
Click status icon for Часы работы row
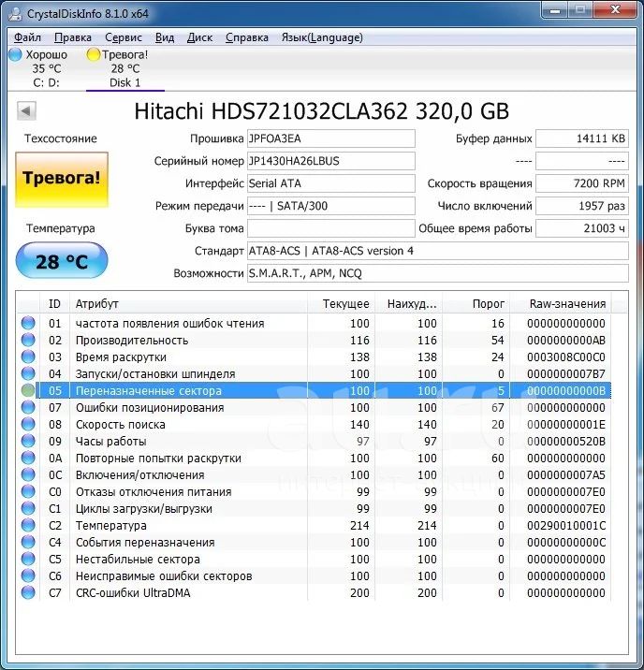(28, 441)
